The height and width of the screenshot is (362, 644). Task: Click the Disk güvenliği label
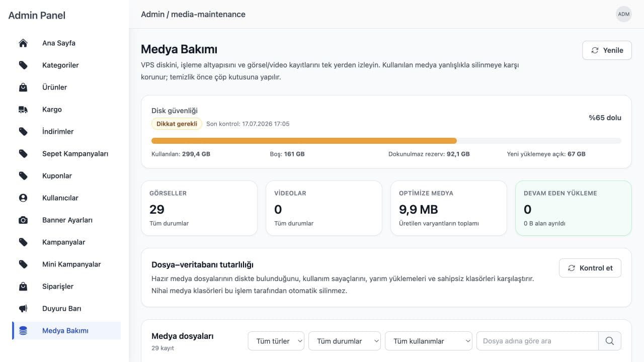[175, 111]
